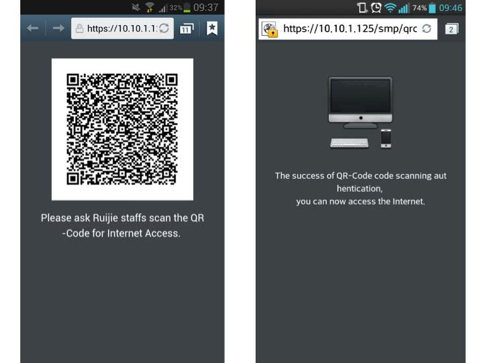Tap the 74% battery indicator on right phone
The image size is (483, 363).
pyautogui.click(x=424, y=8)
